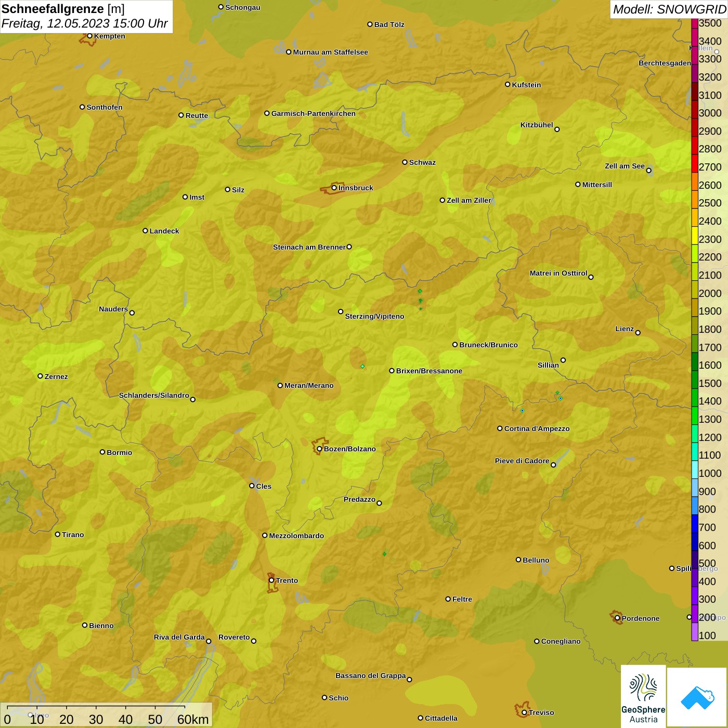This screenshot has width=728, height=728.
Task: Click the 3500 m legend color
Action: (695, 23)
